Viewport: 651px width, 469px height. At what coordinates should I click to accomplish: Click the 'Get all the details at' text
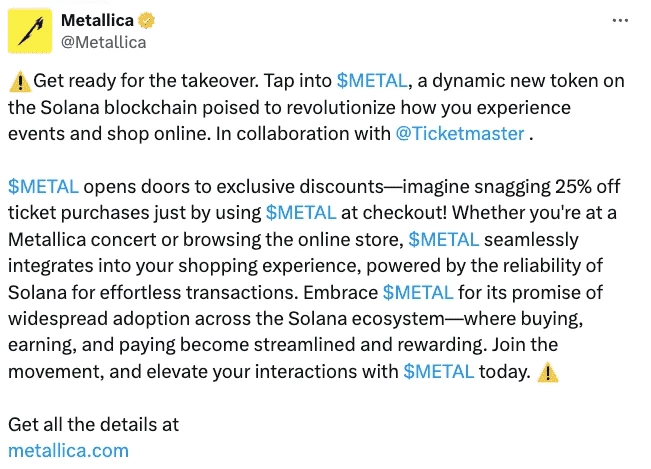(93, 425)
